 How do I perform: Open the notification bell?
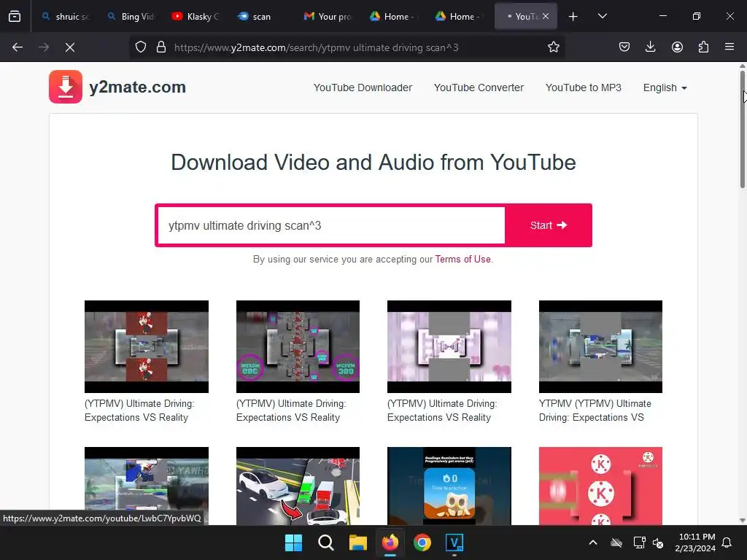727,542
